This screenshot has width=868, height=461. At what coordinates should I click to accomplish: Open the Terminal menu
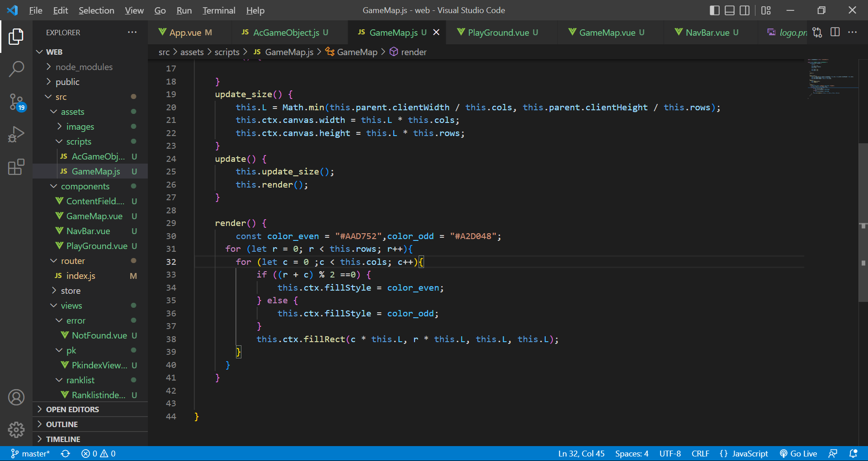[x=219, y=10]
